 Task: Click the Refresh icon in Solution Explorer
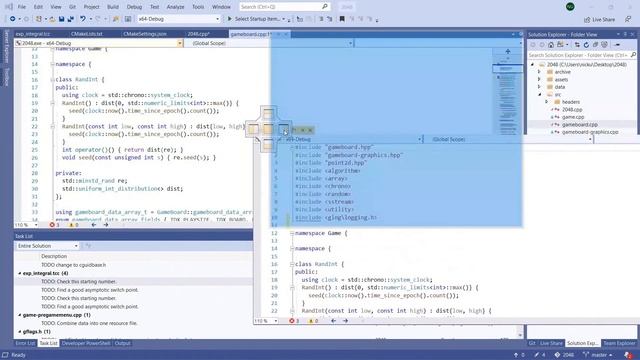(x=586, y=44)
